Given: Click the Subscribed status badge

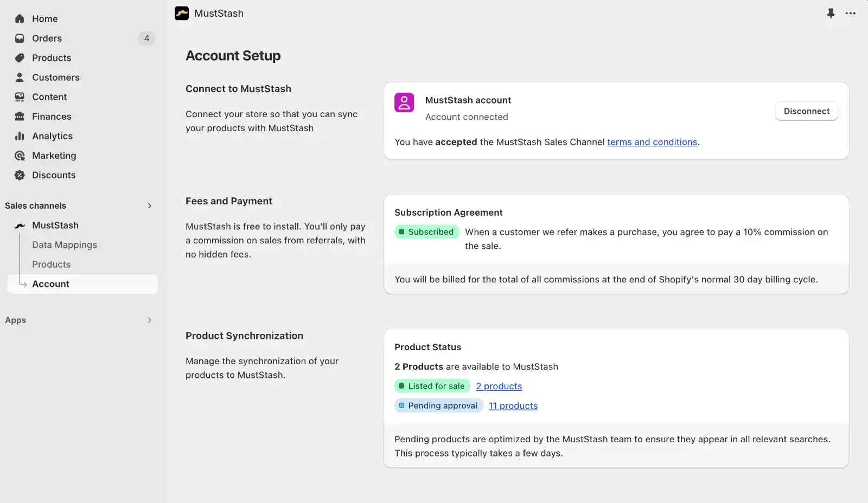Looking at the screenshot, I should (426, 232).
